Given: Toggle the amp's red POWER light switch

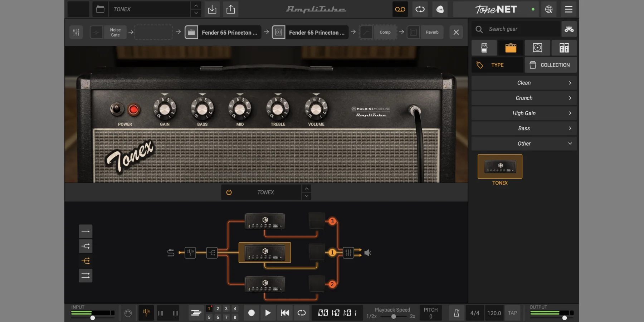Looking at the screenshot, I should [x=133, y=110].
